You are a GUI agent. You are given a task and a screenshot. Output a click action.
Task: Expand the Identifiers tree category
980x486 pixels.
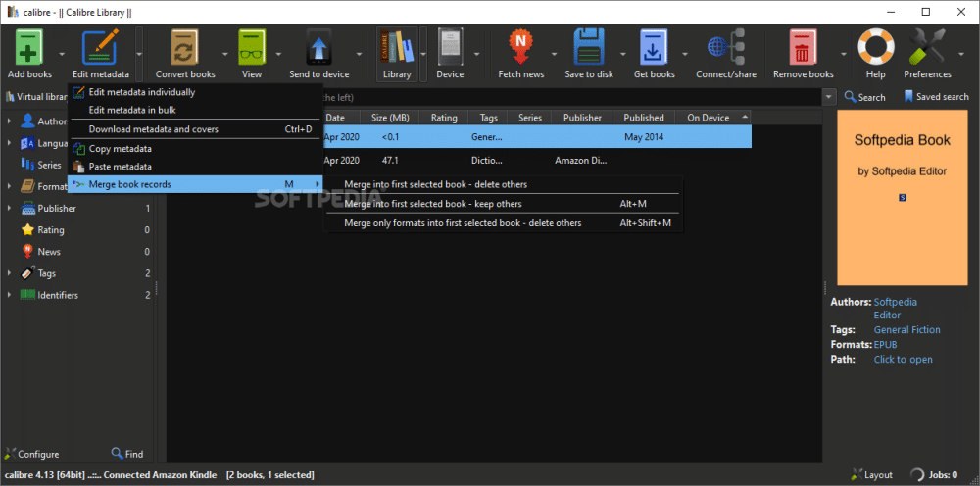coord(9,295)
